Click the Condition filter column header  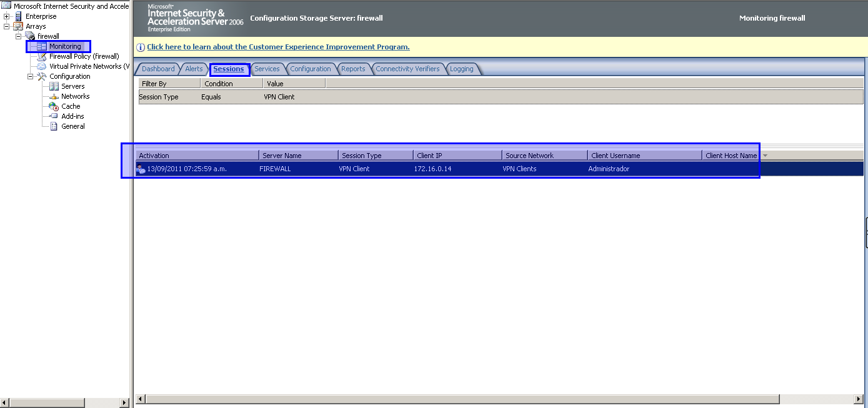pos(232,84)
